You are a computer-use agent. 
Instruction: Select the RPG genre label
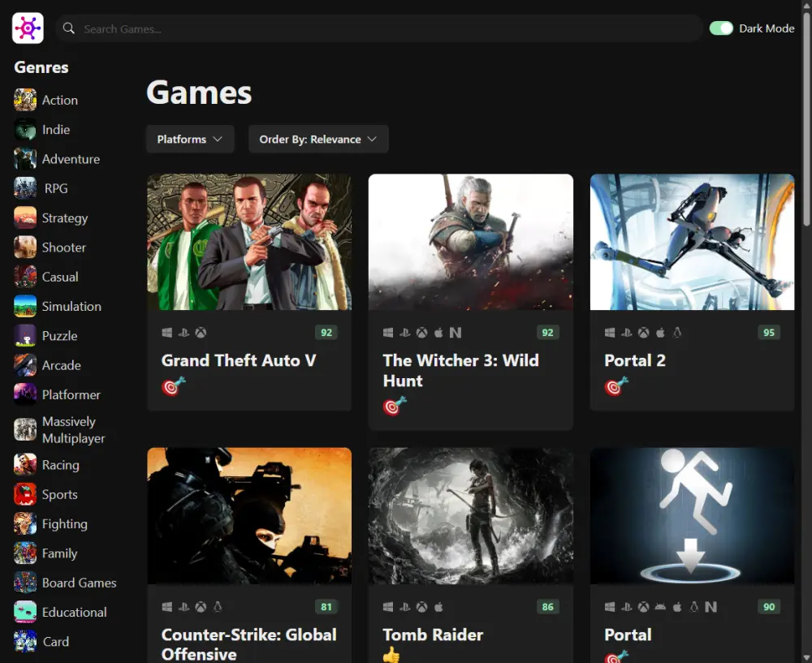pyautogui.click(x=56, y=188)
